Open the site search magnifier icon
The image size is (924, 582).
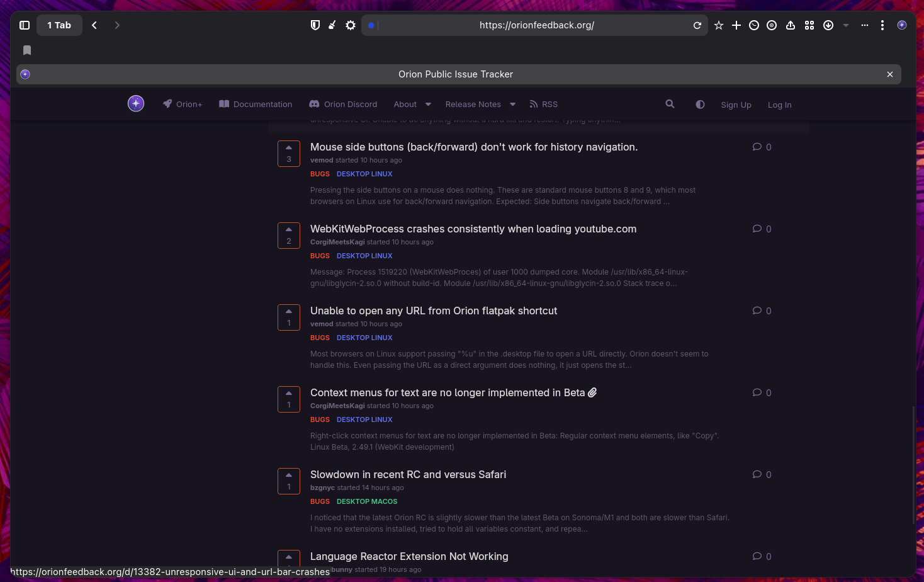point(670,104)
